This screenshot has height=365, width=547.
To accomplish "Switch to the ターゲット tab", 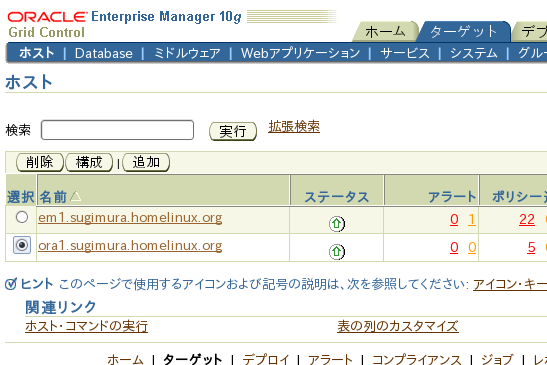I will click(x=463, y=32).
